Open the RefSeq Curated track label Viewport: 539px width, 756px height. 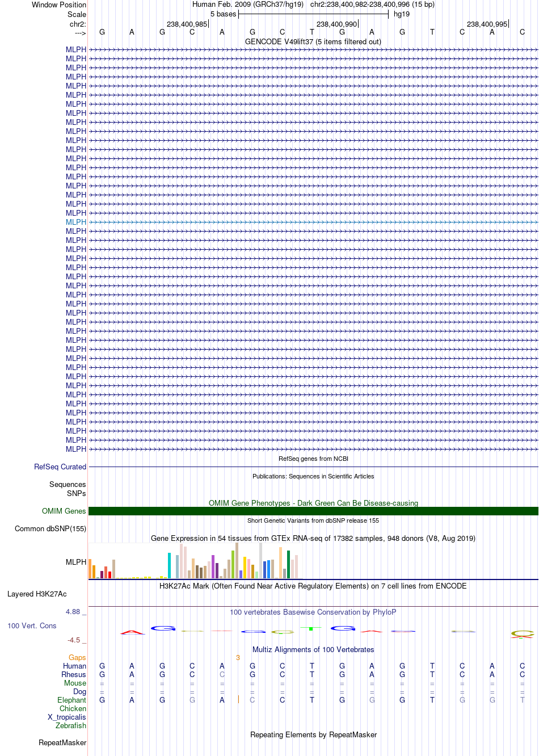pyautogui.click(x=60, y=467)
